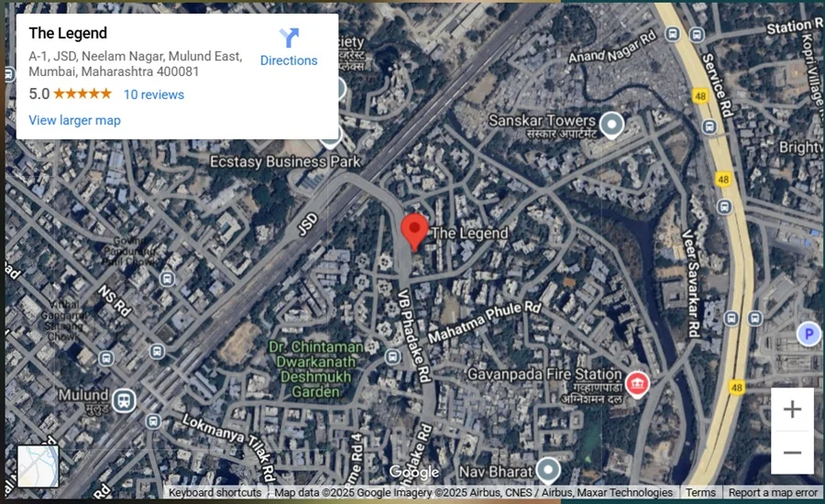The image size is (825, 504).
Task: Click Report a map error
Action: pyautogui.click(x=773, y=492)
